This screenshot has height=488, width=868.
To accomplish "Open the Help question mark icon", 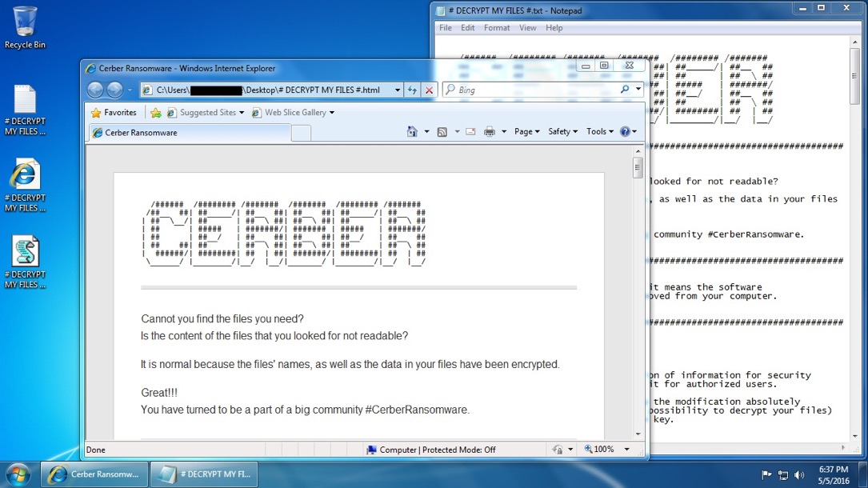I will pos(626,132).
